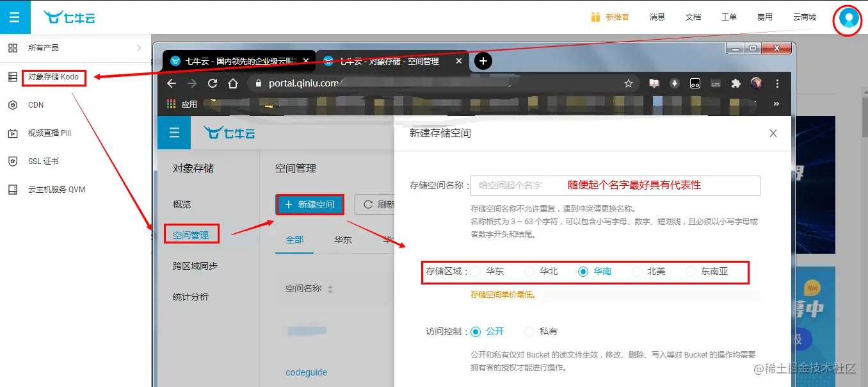Open 跨区域同步 in 对象存储 menu
The height and width of the screenshot is (387, 868).
[x=195, y=266]
